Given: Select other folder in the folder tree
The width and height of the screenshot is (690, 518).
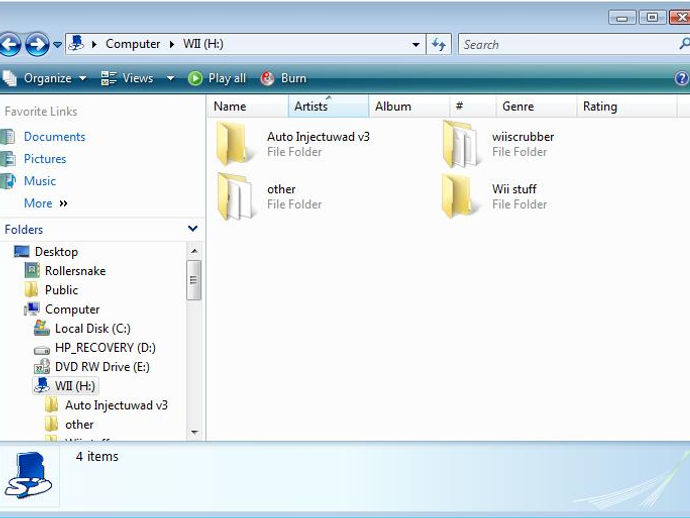Looking at the screenshot, I should coord(79,425).
